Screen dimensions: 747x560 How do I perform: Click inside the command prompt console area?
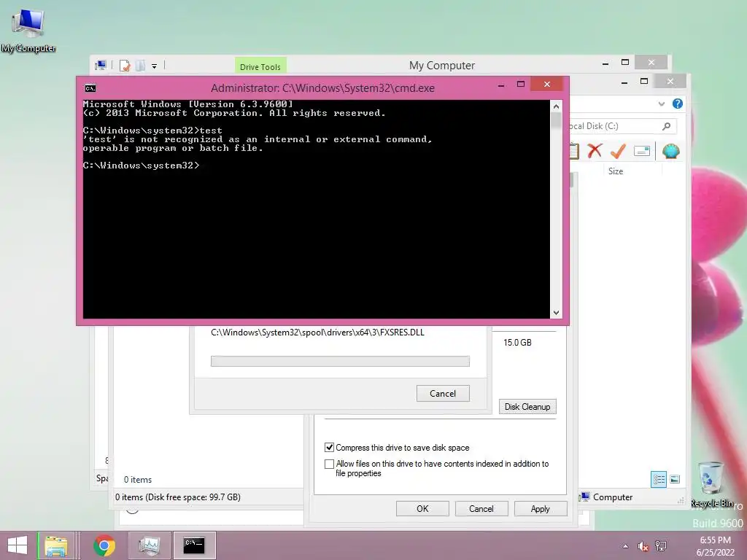point(317,209)
